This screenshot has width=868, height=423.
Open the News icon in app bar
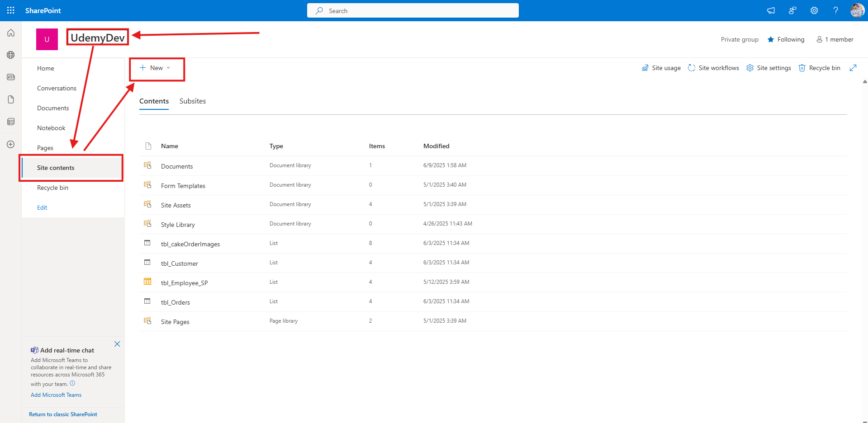11,77
